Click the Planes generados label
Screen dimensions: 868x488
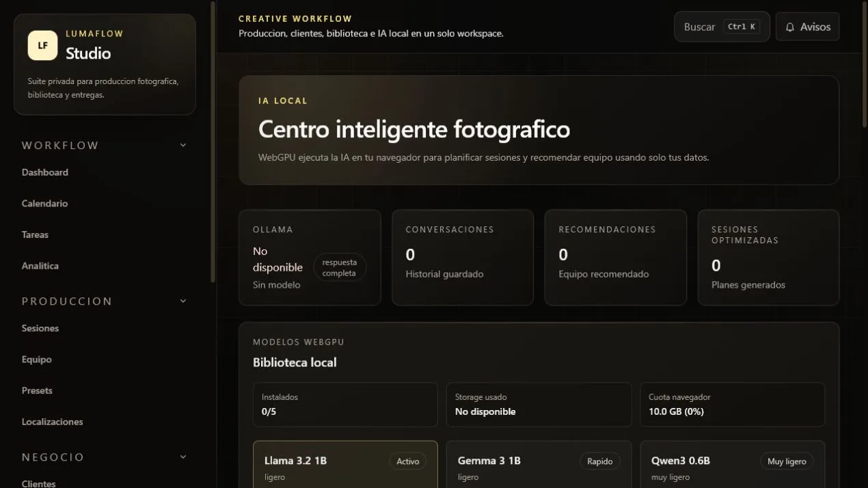pos(748,285)
